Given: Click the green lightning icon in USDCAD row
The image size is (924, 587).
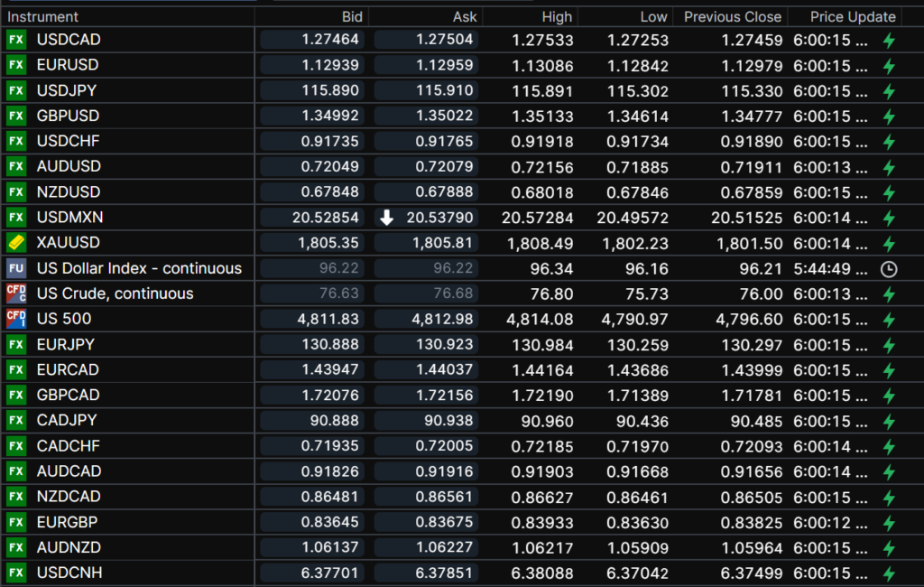Looking at the screenshot, I should coord(888,40).
